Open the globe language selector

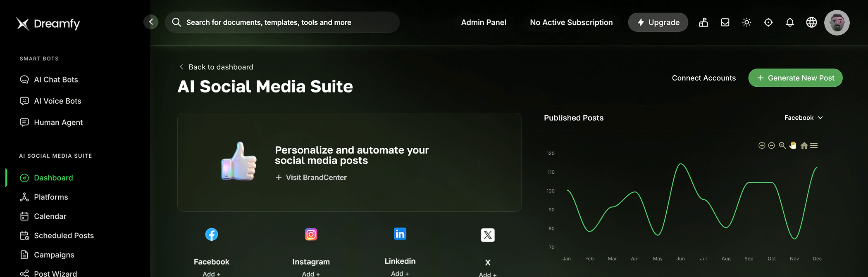pos(811,22)
